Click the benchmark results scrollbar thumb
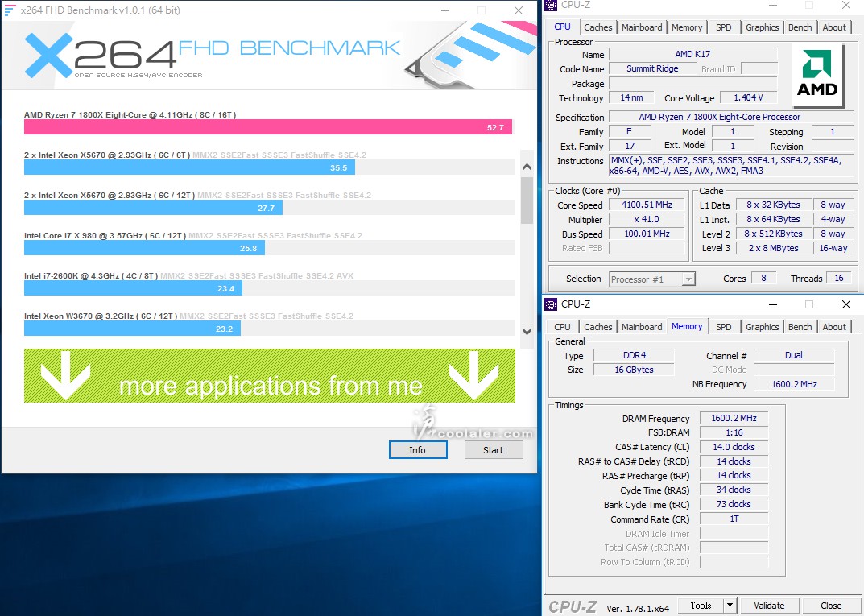 coord(527,201)
